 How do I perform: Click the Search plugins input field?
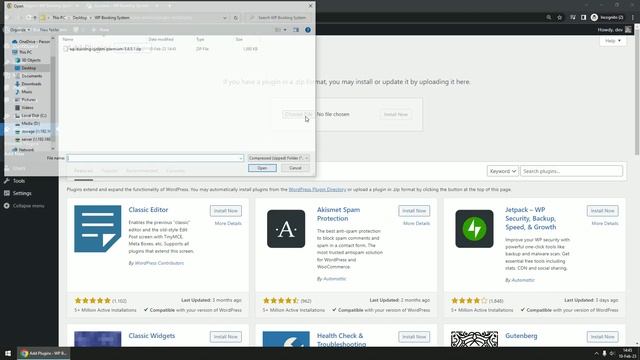571,171
